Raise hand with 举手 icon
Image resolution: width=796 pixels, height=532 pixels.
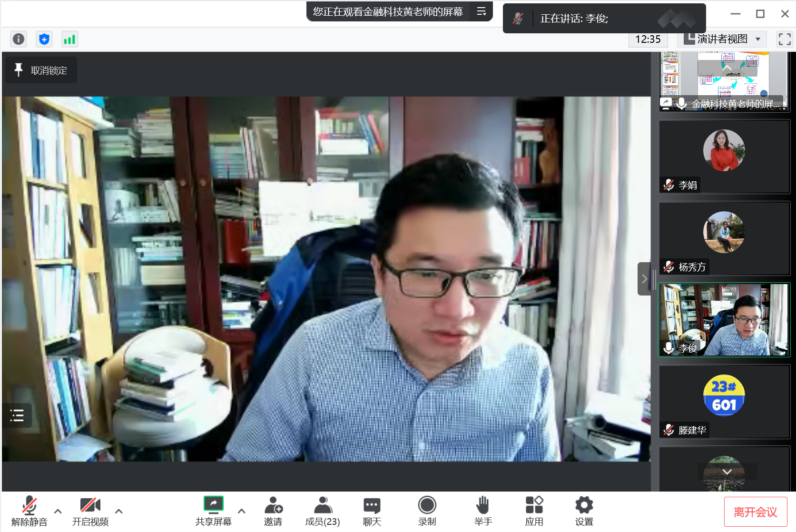pyautogui.click(x=483, y=511)
